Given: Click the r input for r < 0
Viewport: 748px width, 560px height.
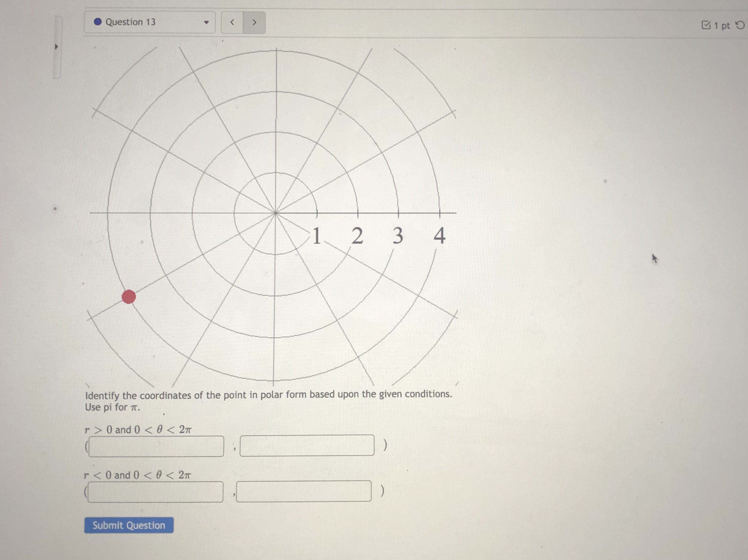Looking at the screenshot, I should 155,492.
